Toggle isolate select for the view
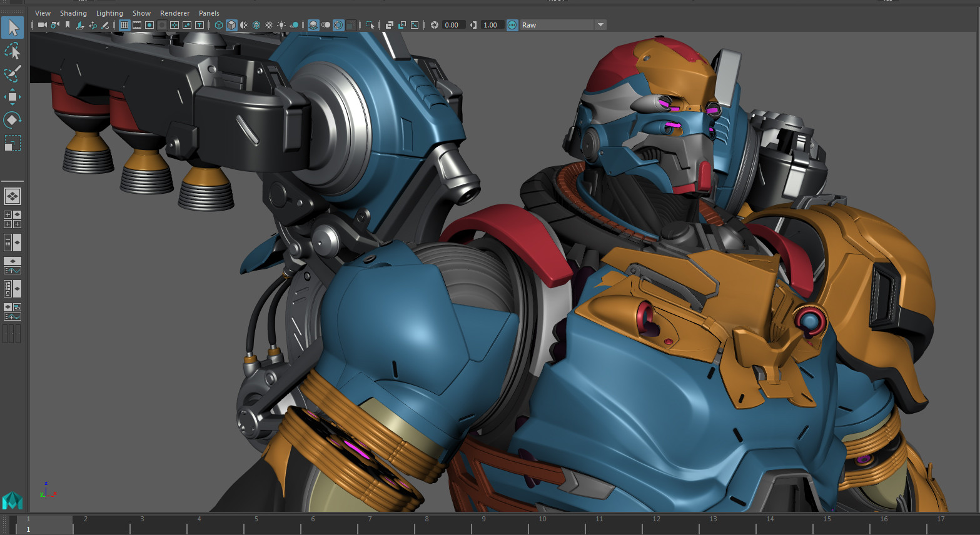 coord(370,25)
